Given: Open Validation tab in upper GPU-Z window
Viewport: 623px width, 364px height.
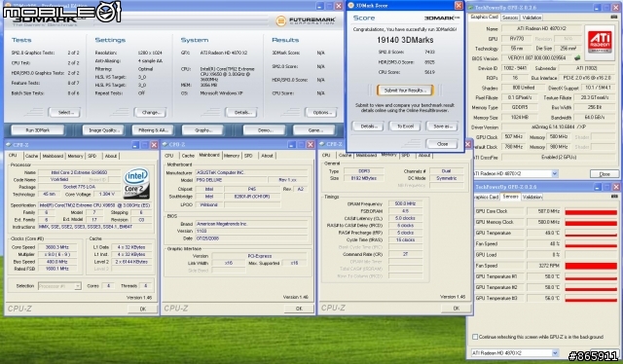Looking at the screenshot, I should pos(531,18).
